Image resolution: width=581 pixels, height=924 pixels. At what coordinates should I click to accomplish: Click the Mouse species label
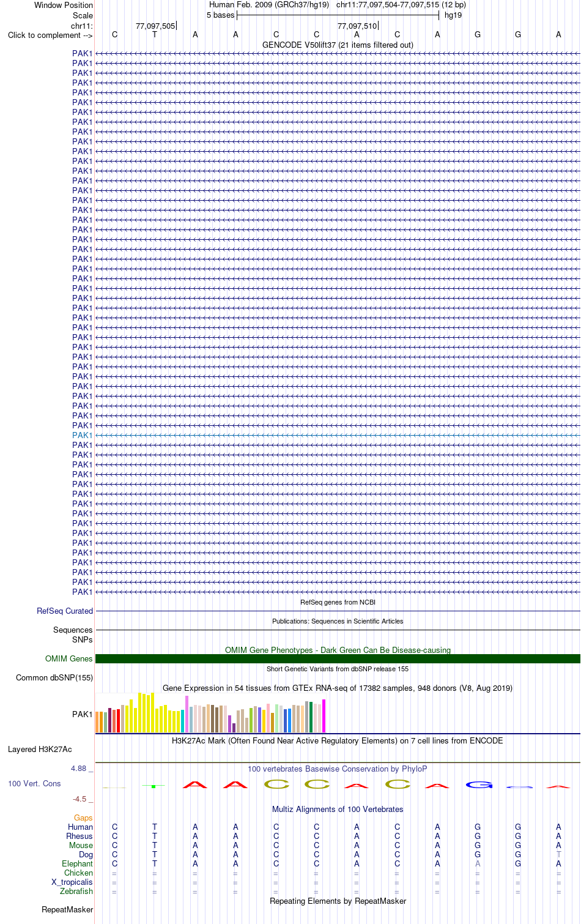[81, 845]
